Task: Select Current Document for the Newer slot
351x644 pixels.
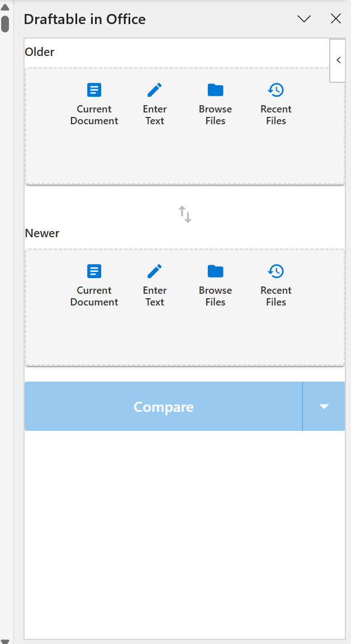Action: click(x=94, y=284)
